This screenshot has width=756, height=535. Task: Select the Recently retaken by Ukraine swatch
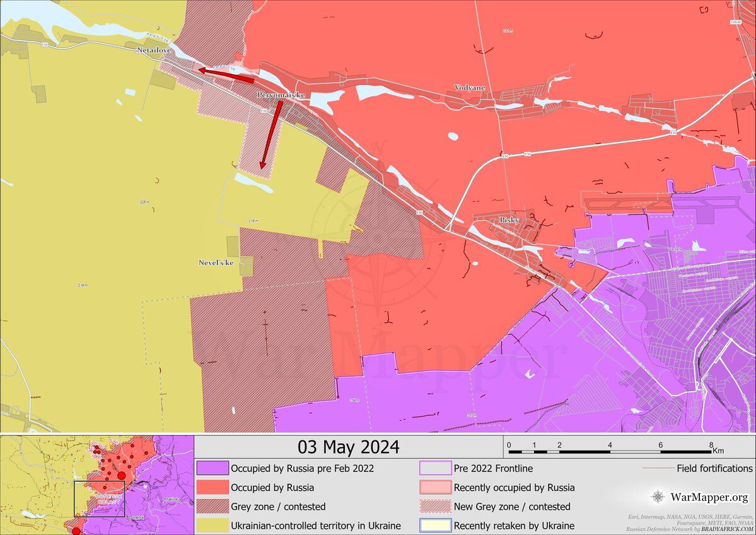coord(435,526)
